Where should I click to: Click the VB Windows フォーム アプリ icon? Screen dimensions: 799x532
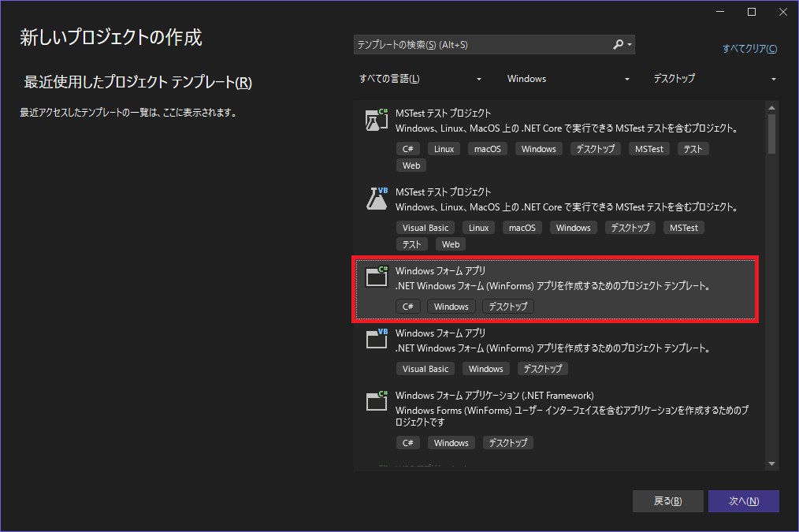pyautogui.click(x=377, y=339)
